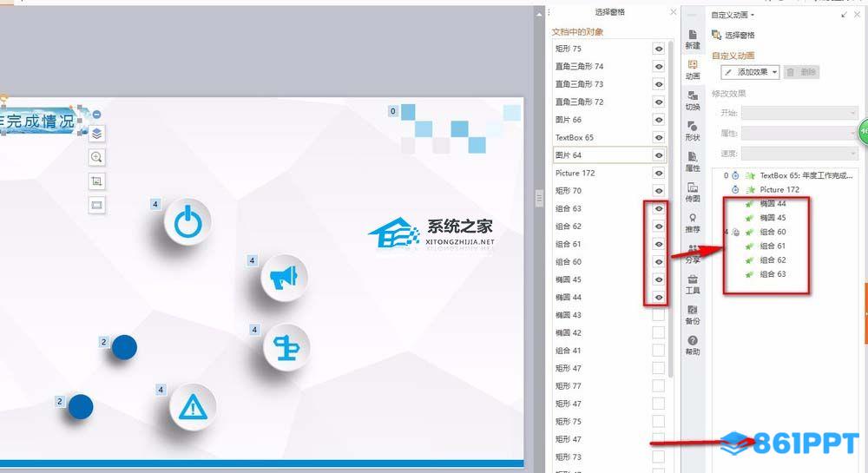Open the 推荐 sidebar icon
Viewport: 868px width, 473px height.
click(693, 223)
